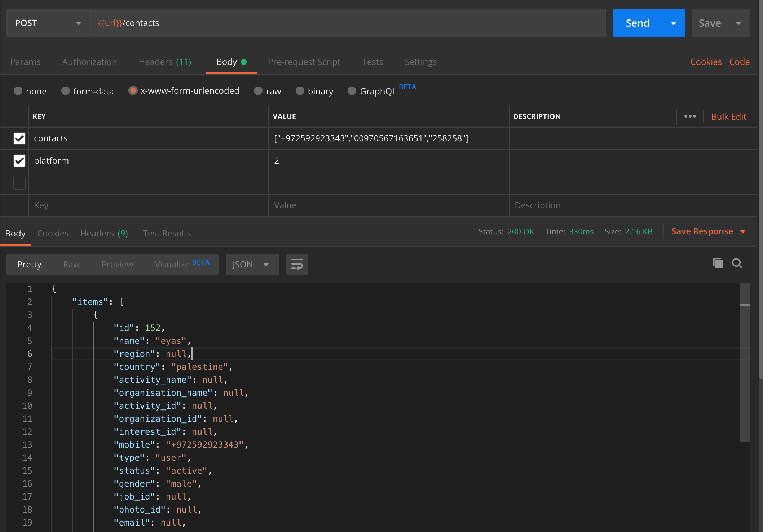Select the none body type radio
The width and height of the screenshot is (763, 532).
pyautogui.click(x=18, y=91)
